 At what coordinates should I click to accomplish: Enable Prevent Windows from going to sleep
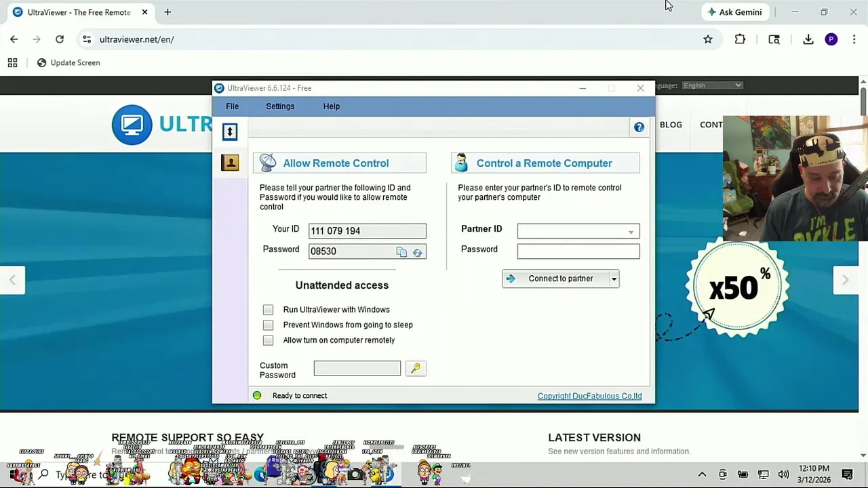(x=268, y=325)
